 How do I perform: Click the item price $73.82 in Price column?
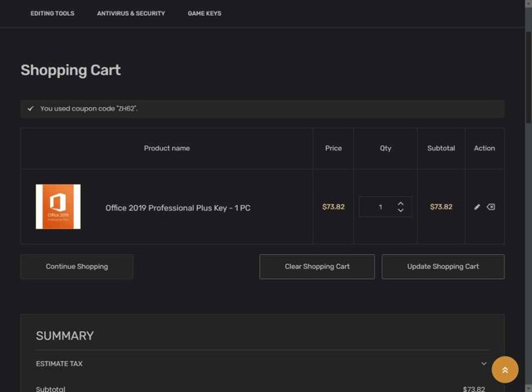pos(333,207)
